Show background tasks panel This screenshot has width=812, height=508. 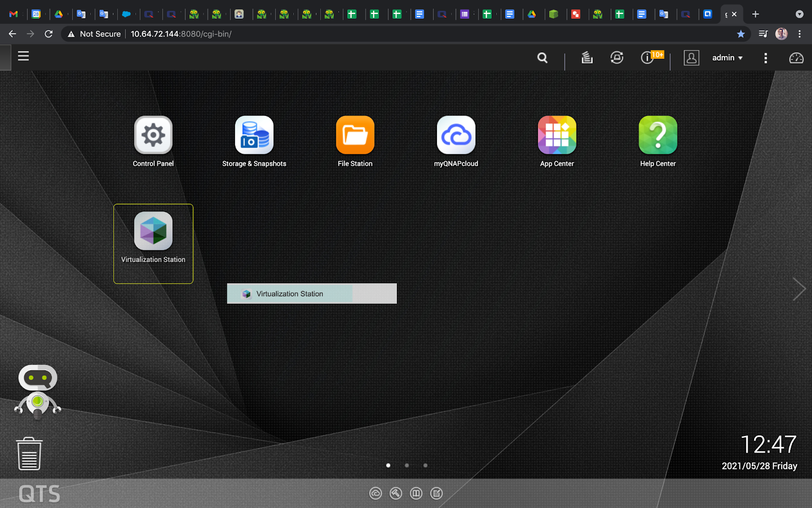coord(587,57)
